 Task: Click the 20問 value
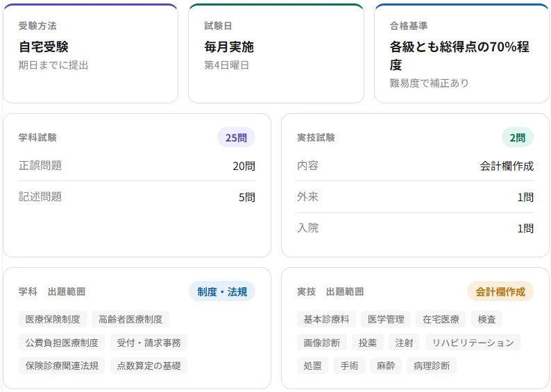pos(244,166)
